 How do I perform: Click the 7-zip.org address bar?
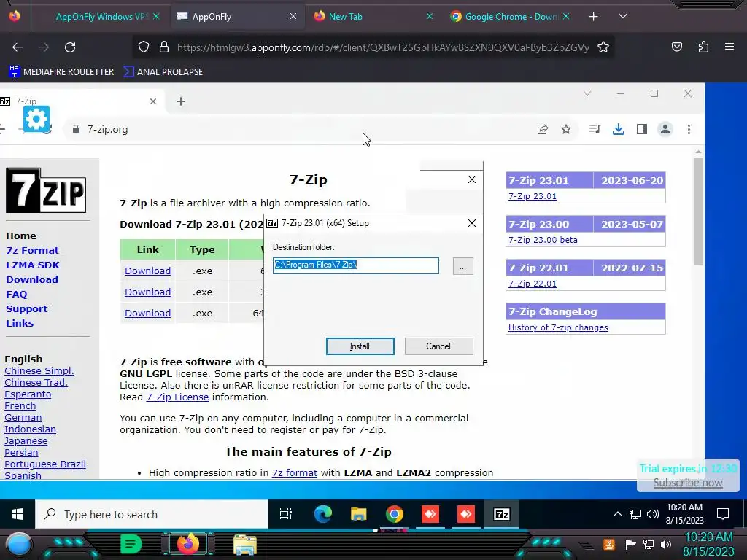click(x=305, y=130)
